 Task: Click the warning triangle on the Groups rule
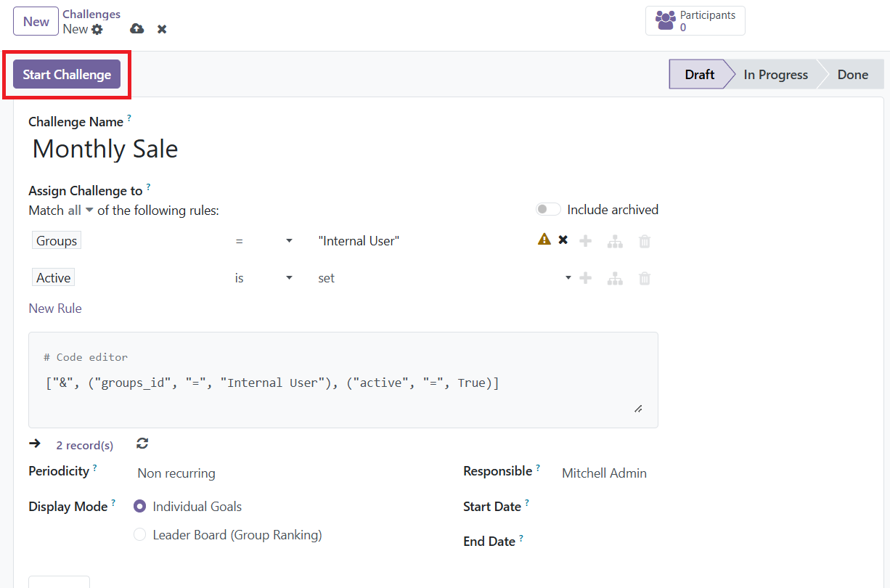point(544,240)
